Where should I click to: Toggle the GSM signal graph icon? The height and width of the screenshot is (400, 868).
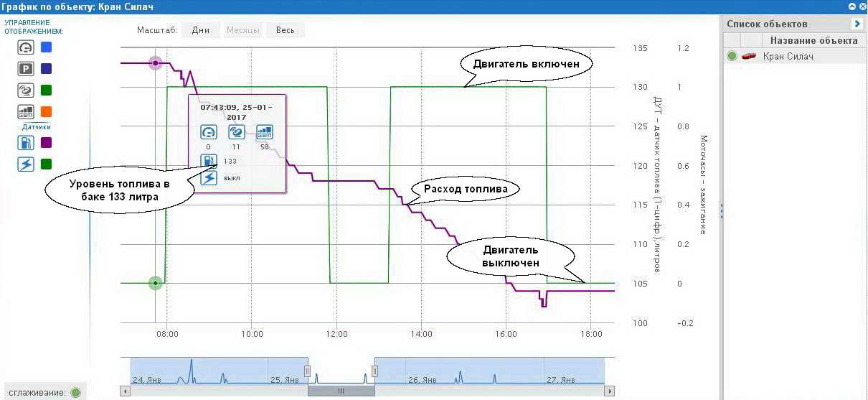coord(26,112)
